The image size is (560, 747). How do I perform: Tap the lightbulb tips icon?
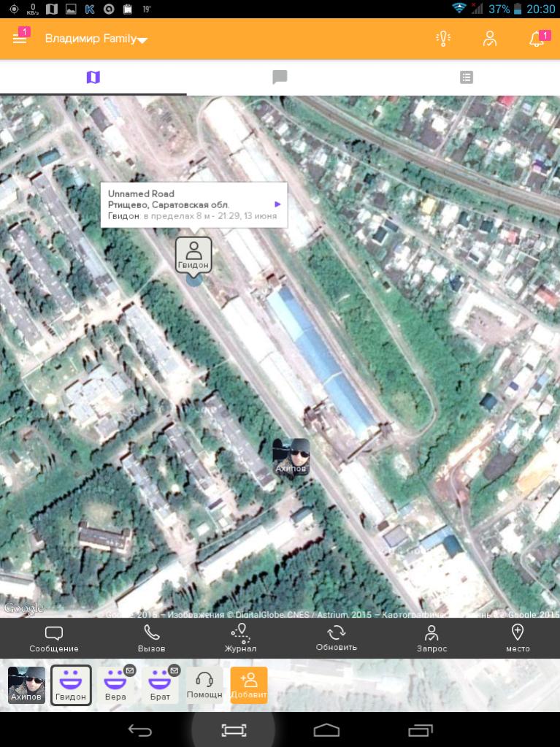click(442, 39)
